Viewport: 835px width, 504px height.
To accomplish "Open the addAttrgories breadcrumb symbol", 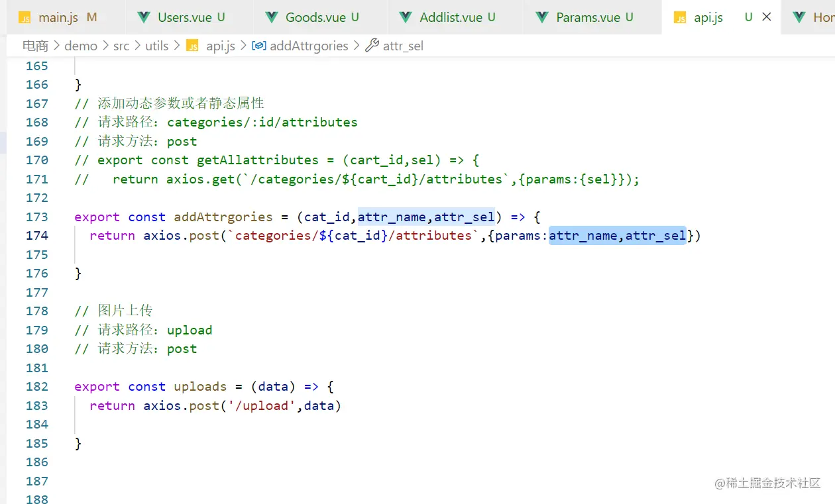I will 309,46.
